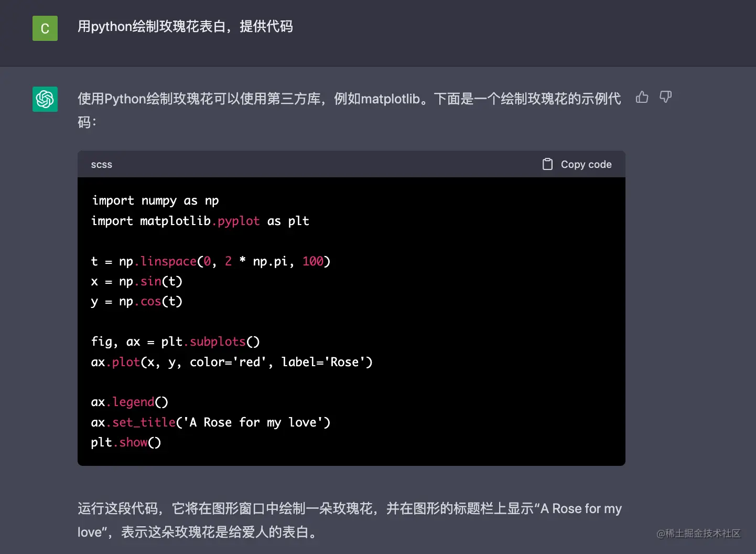The width and height of the screenshot is (756, 554).
Task: Click the closing paragraph starting with 运行这段代码
Action: (350, 520)
